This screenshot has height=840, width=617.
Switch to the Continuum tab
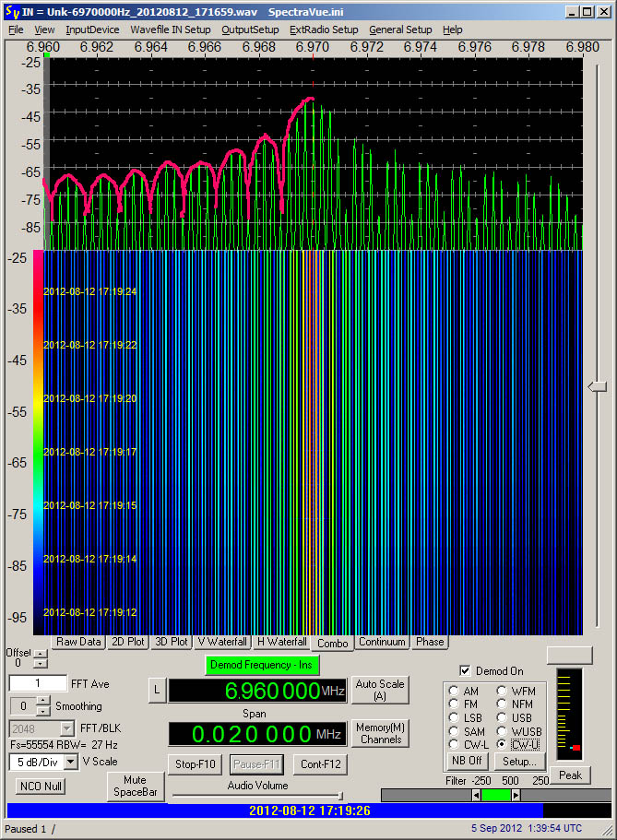click(382, 642)
